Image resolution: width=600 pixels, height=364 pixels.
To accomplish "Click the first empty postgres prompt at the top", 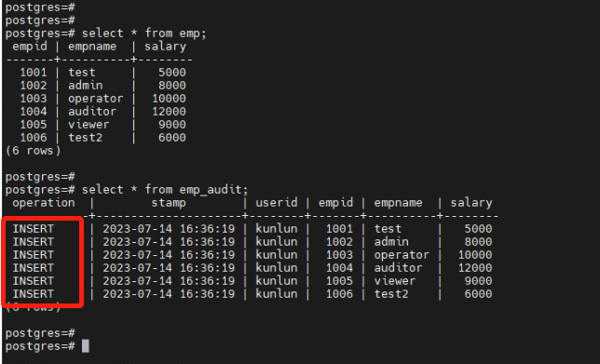I will (40, 7).
